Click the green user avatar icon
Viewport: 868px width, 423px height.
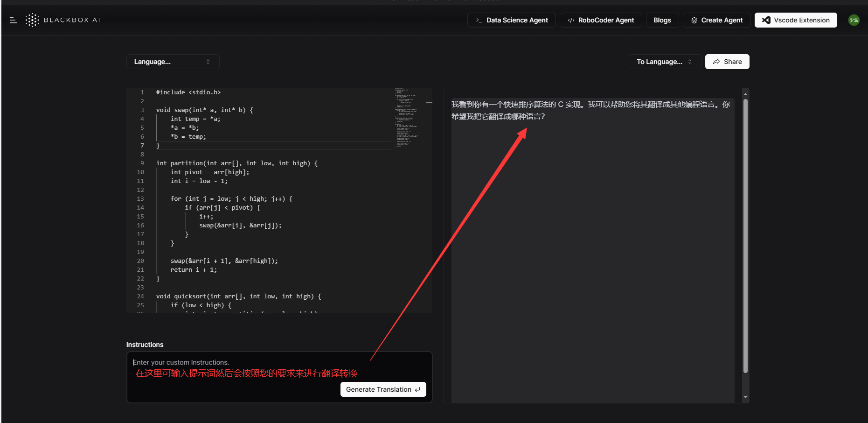pyautogui.click(x=854, y=20)
